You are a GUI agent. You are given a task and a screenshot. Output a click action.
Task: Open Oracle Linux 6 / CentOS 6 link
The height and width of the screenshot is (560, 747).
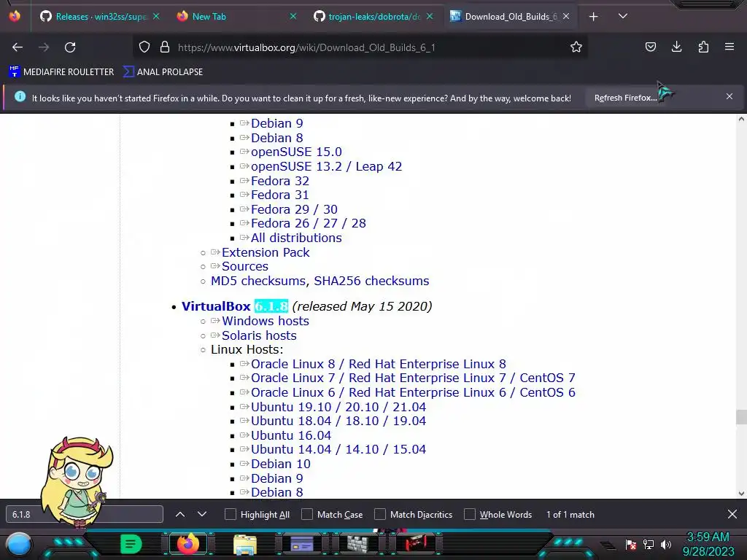(x=413, y=392)
